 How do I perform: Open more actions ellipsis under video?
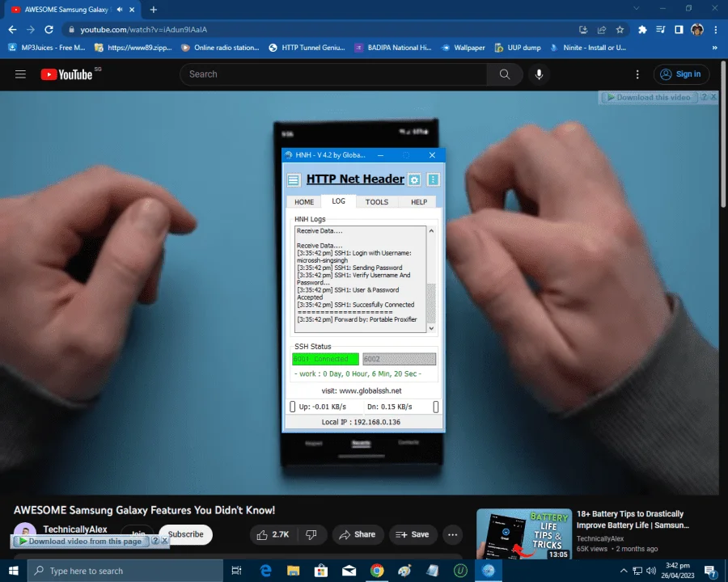pos(453,534)
